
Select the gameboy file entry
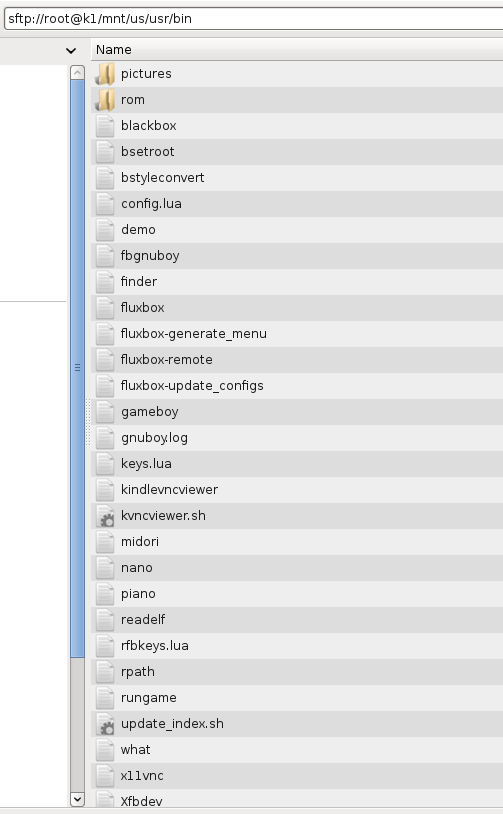[297, 412]
